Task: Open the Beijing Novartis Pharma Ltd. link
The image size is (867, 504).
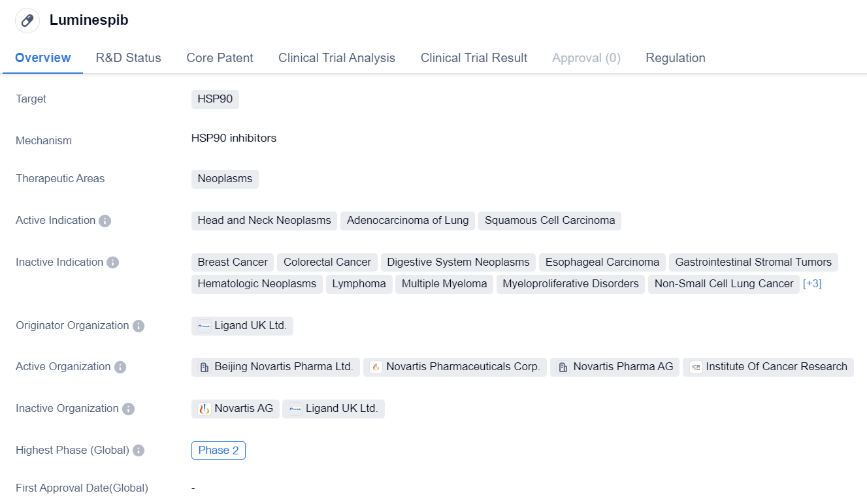Action: tap(283, 367)
